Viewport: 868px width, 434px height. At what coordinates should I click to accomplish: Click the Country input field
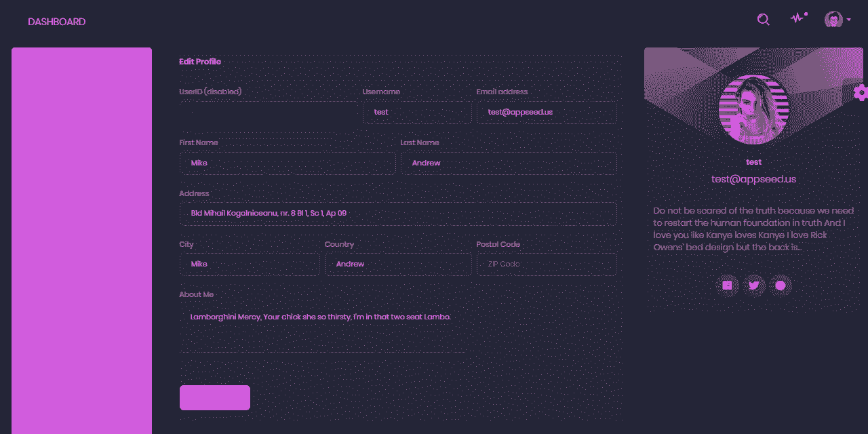pos(397,264)
